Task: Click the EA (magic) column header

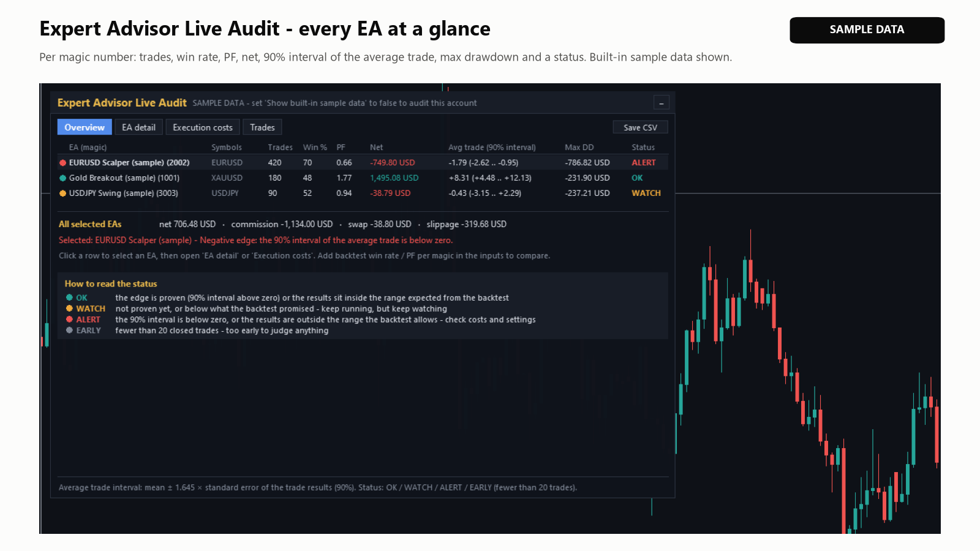Action: [88, 148]
